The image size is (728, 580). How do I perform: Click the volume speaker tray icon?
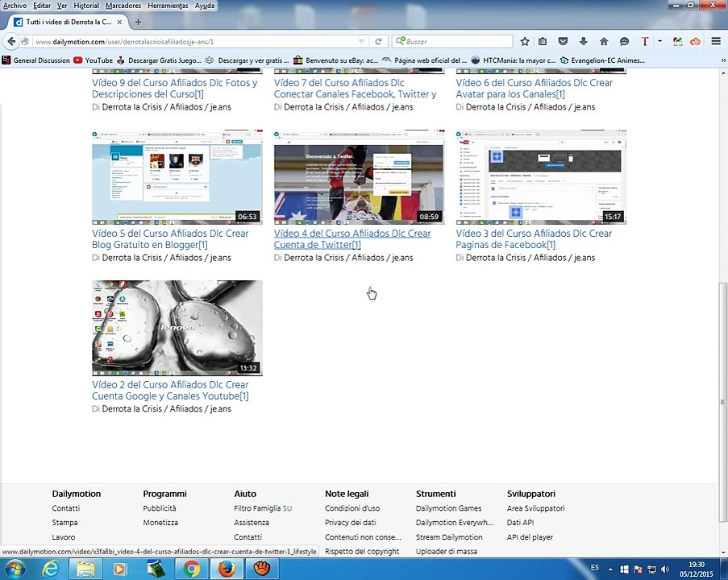click(x=664, y=569)
